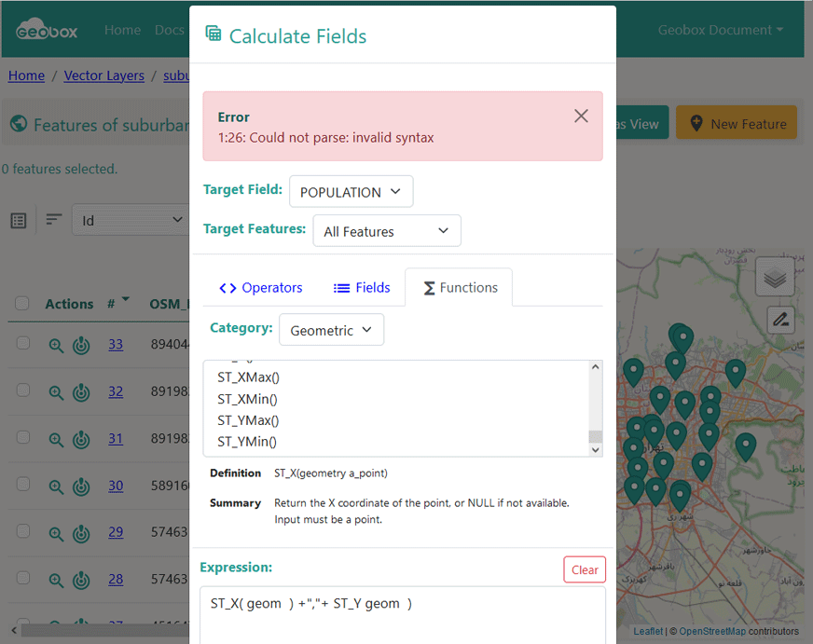Viewport: 813px width, 644px height.
Task: Check the checkbox for row 33
Action: pos(23,344)
